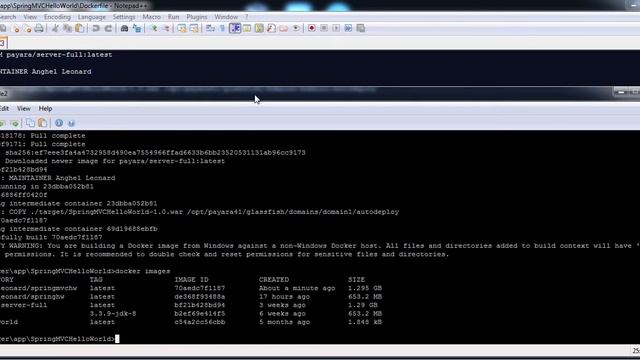
Task: Open the user defined language icon
Action: [x=247, y=28]
